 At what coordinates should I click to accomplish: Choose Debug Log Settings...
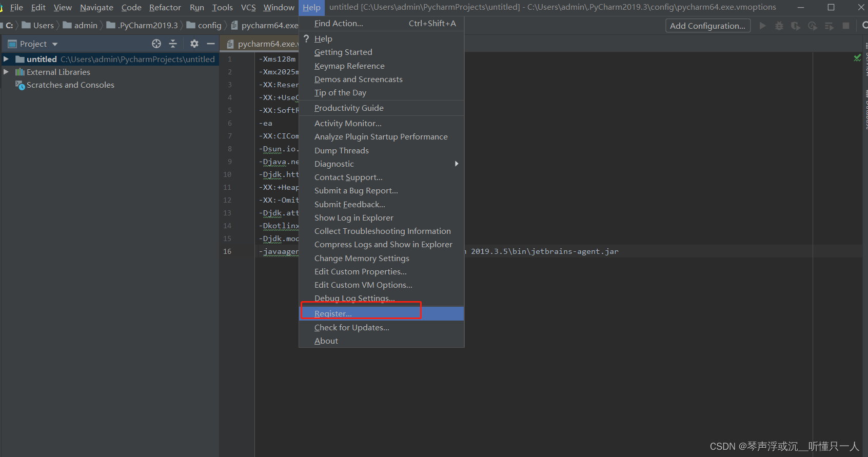381,298
